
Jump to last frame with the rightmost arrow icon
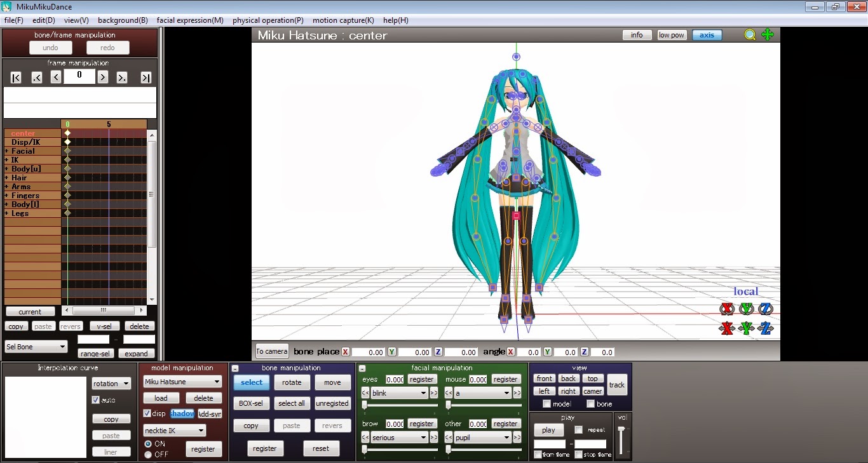[146, 77]
